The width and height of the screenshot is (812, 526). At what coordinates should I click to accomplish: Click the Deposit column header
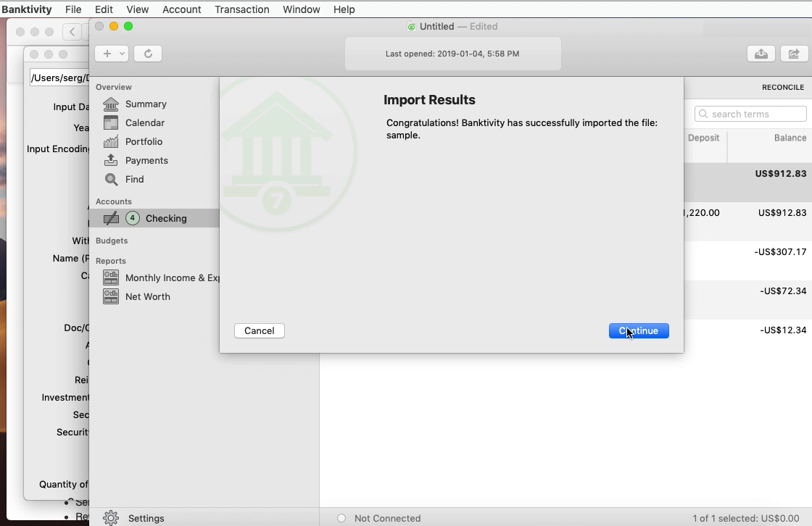pos(703,138)
